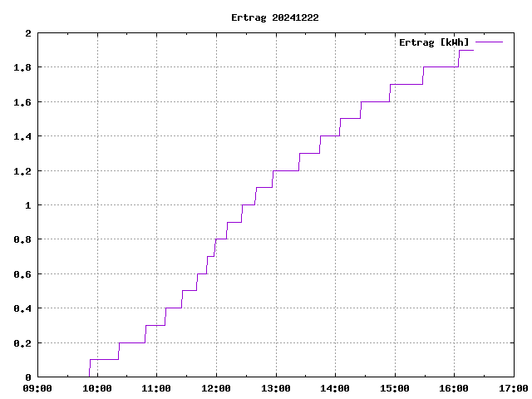Viewport: 532px width, 399px height.
Task: Click the chart title "Ertrag 20241222"
Action: pyautogui.click(x=274, y=17)
